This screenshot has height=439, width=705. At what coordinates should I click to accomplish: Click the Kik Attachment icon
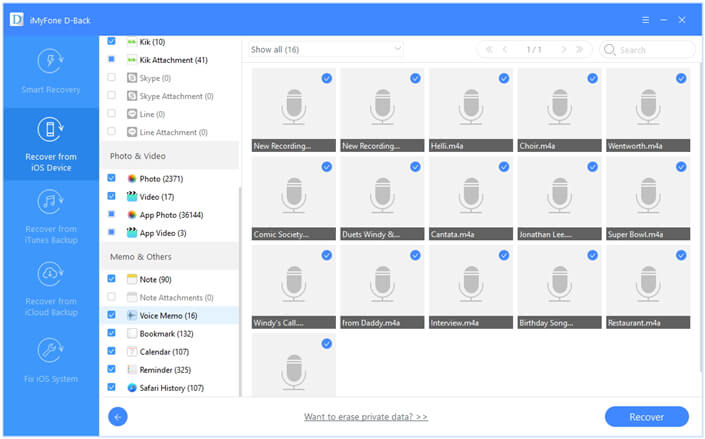pyautogui.click(x=132, y=60)
